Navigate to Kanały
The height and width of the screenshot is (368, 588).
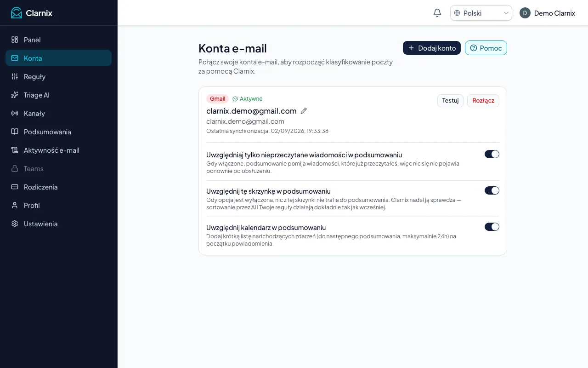click(58, 113)
